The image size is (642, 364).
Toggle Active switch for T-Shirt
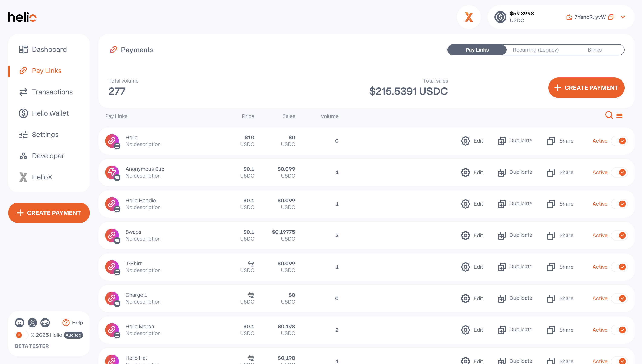point(619,267)
